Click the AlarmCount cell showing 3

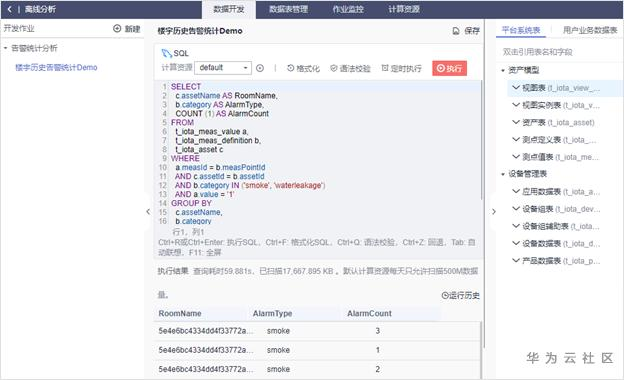[378, 331]
